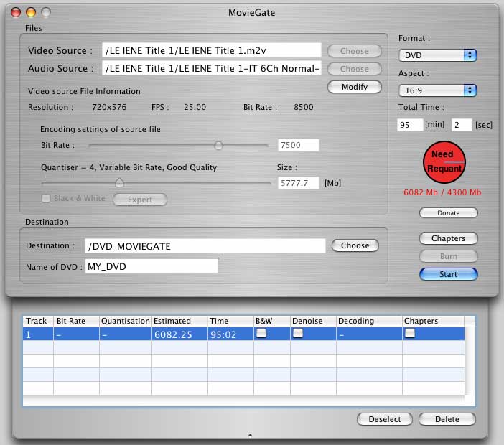Click the Modify button
The image size is (504, 445).
(354, 87)
